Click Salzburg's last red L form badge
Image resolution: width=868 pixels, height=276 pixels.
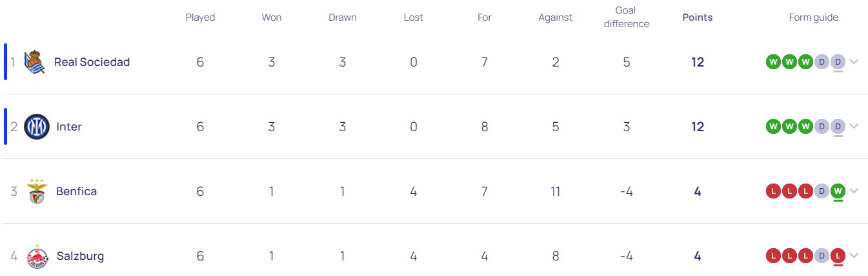tap(838, 256)
